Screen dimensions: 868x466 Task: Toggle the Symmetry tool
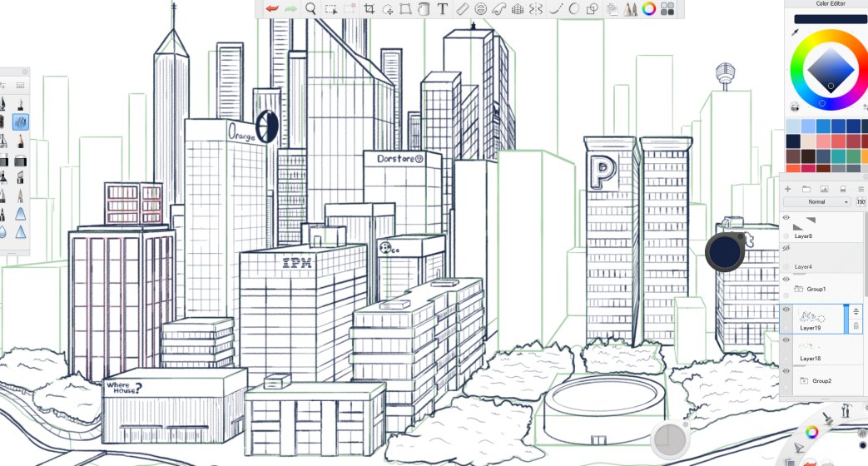tap(536, 9)
